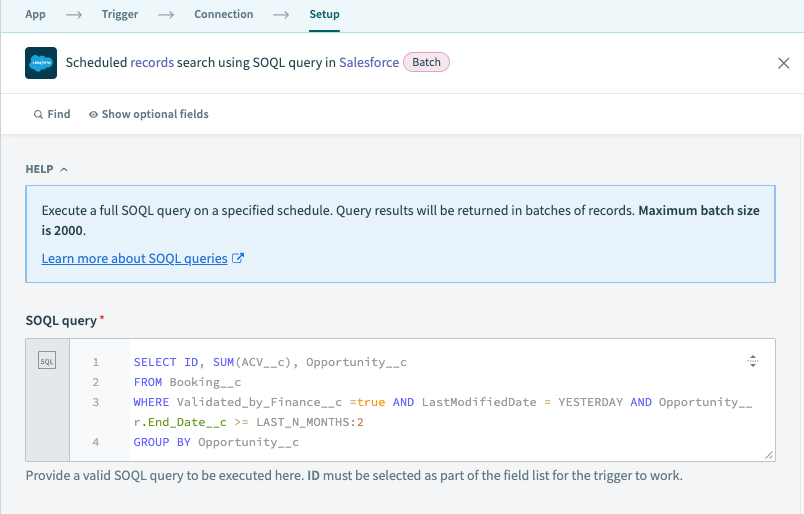The height and width of the screenshot is (514, 804).
Task: Go to the Connection step tab
Action: 224,14
